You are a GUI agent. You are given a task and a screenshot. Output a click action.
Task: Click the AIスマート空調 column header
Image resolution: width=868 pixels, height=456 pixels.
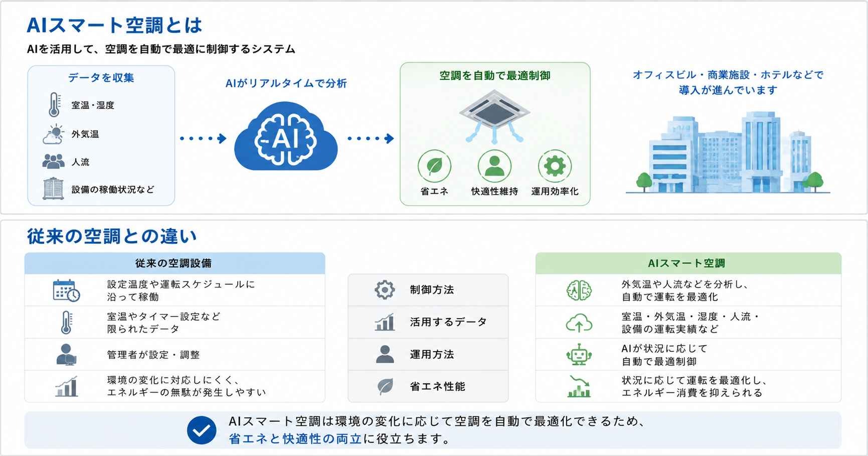click(688, 263)
